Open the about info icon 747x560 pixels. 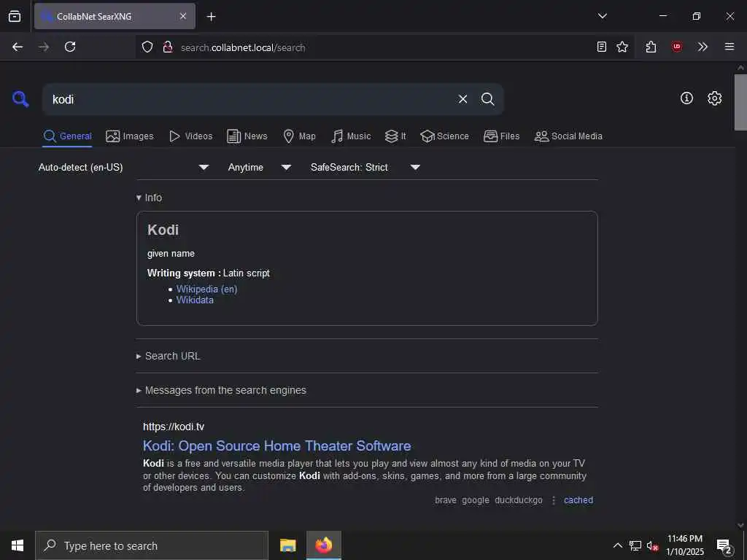pos(686,98)
